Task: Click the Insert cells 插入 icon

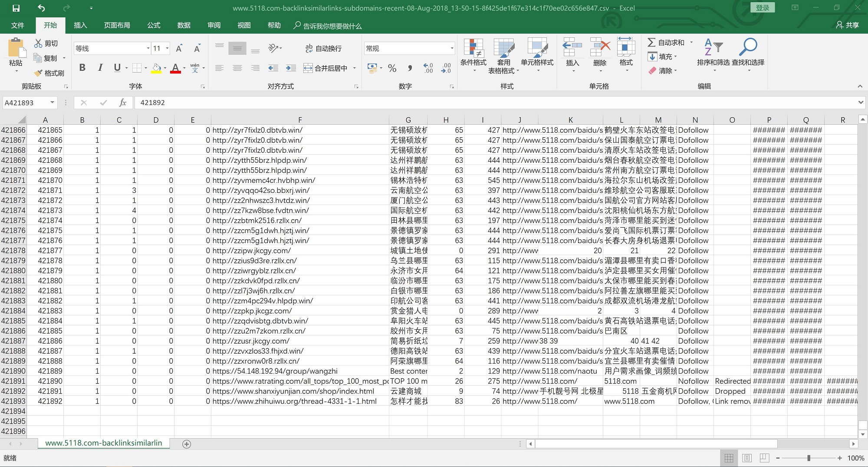Action: tap(572, 48)
